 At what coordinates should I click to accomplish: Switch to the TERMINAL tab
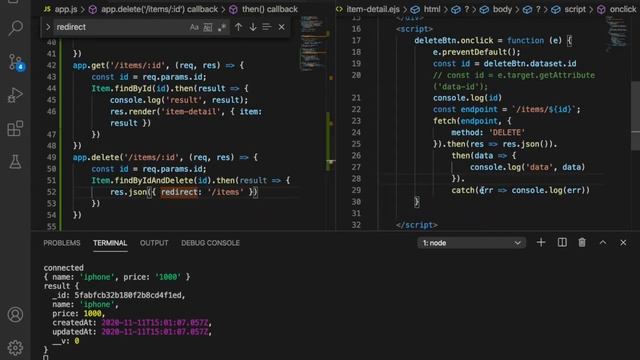tap(110, 243)
